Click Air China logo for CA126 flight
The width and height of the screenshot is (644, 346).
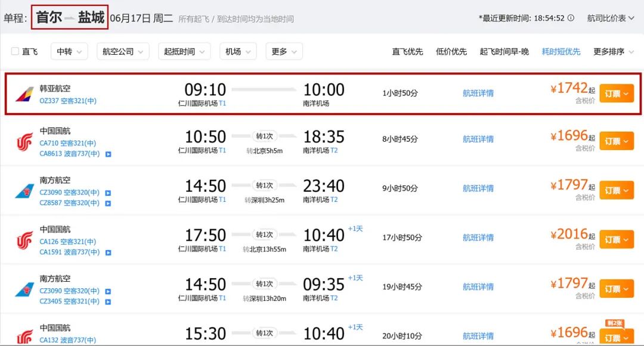24,240
